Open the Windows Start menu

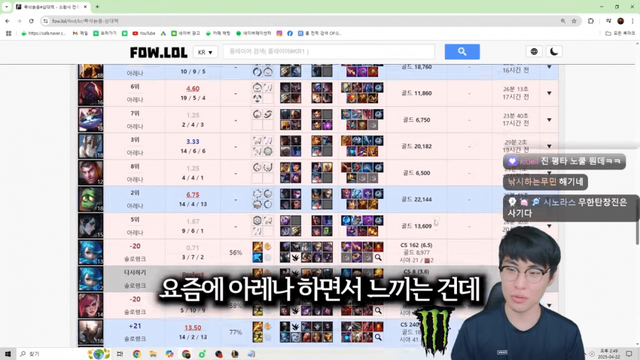pyautogui.click(x=8, y=353)
